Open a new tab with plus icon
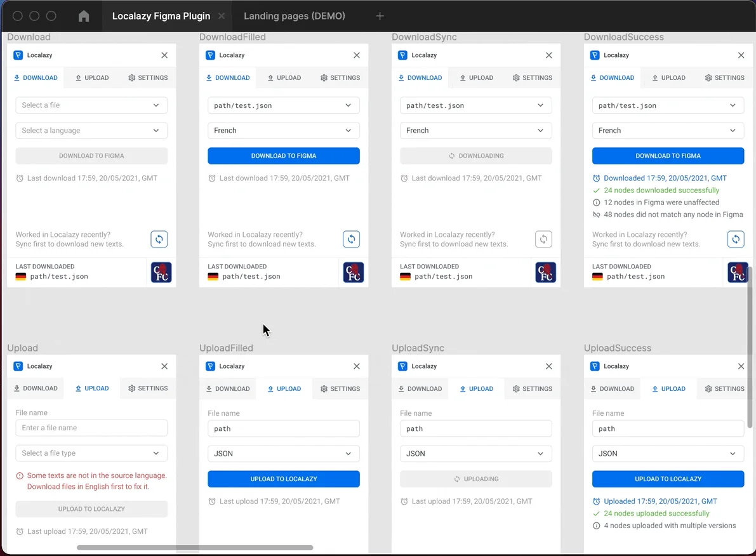Screen dimensions: 756x556 tap(380, 16)
